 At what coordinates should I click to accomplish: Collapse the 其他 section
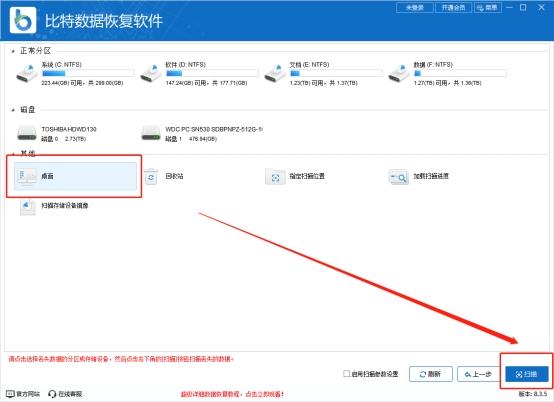13,154
